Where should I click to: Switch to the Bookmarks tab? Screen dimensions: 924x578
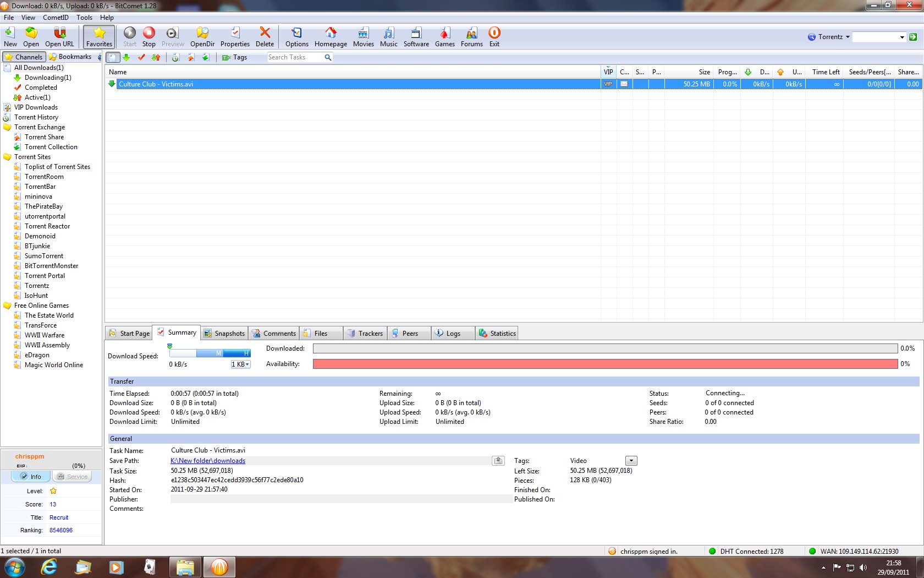coord(70,57)
